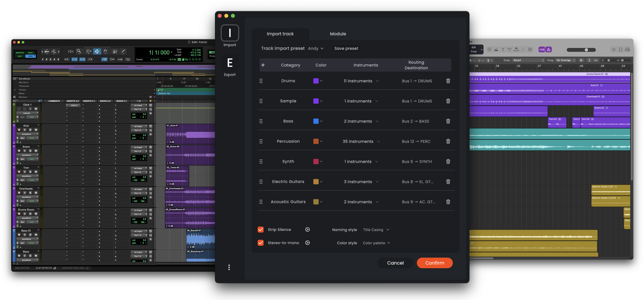This screenshot has width=644, height=300.
Task: Enable the count-in 1234 button in Logic
Action: (x=542, y=49)
